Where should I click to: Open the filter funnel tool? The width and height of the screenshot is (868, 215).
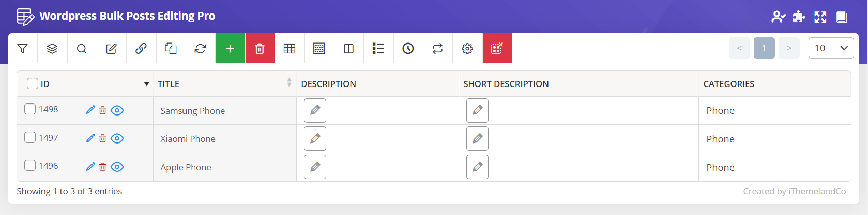click(22, 48)
